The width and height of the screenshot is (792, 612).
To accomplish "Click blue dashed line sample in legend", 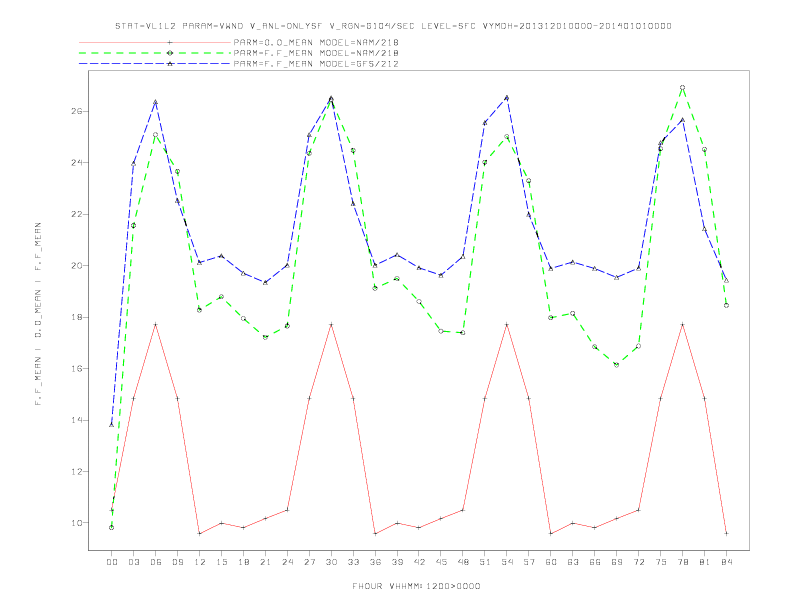I will pyautogui.click(x=155, y=64).
